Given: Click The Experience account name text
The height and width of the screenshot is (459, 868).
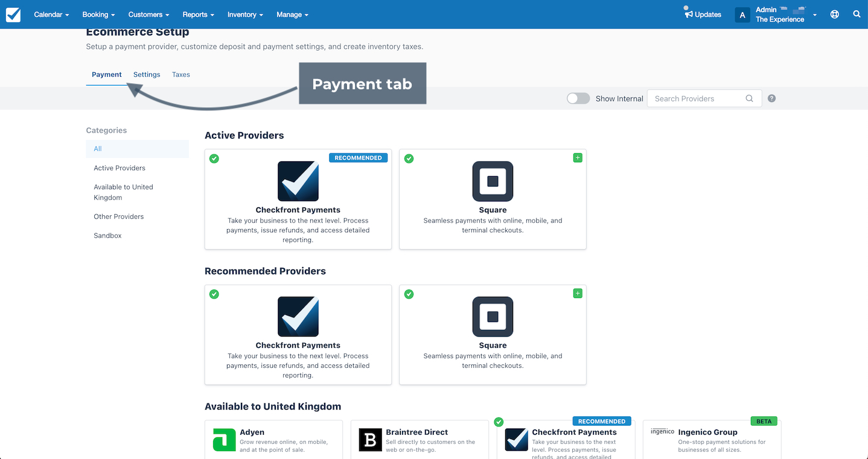Looking at the screenshot, I should pyautogui.click(x=780, y=19).
